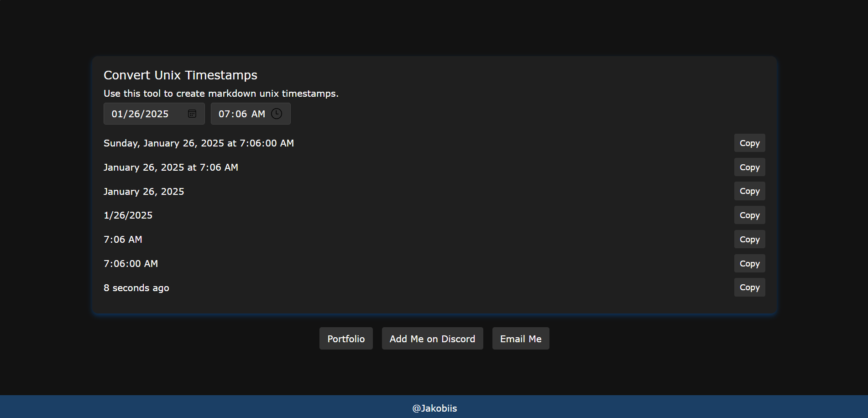
Task: Click the Add Me on Discord button
Action: (432, 339)
